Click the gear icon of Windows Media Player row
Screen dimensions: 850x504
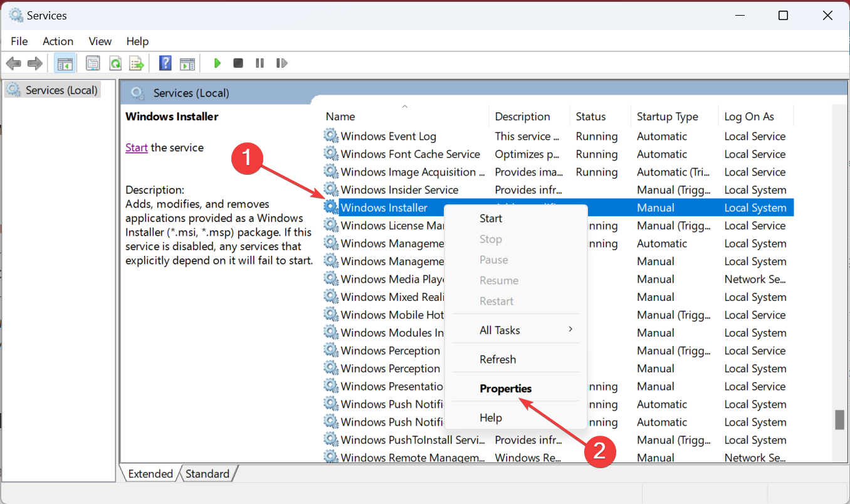331,279
